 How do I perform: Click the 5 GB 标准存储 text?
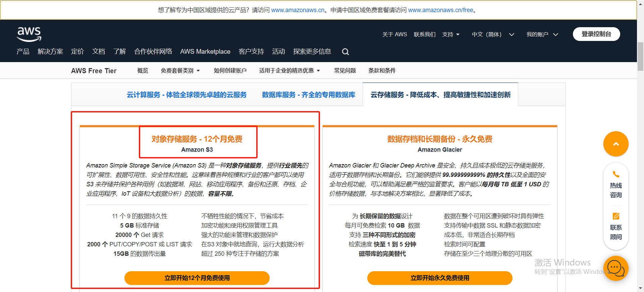[x=140, y=226]
